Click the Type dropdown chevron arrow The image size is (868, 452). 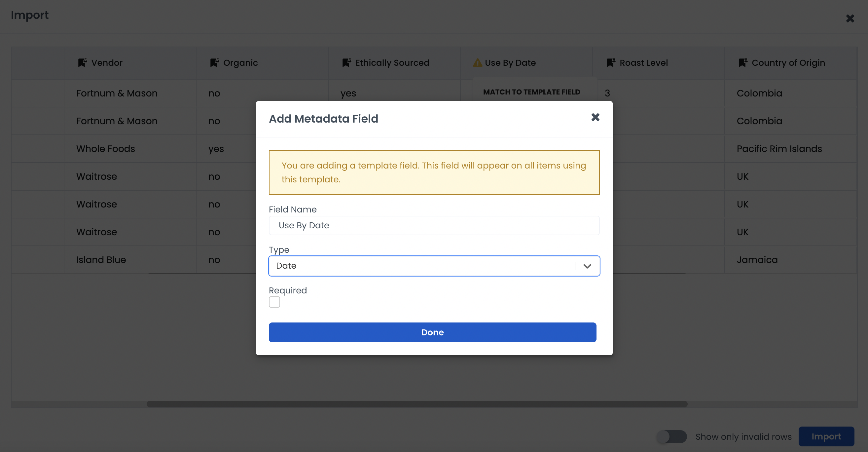tap(587, 266)
